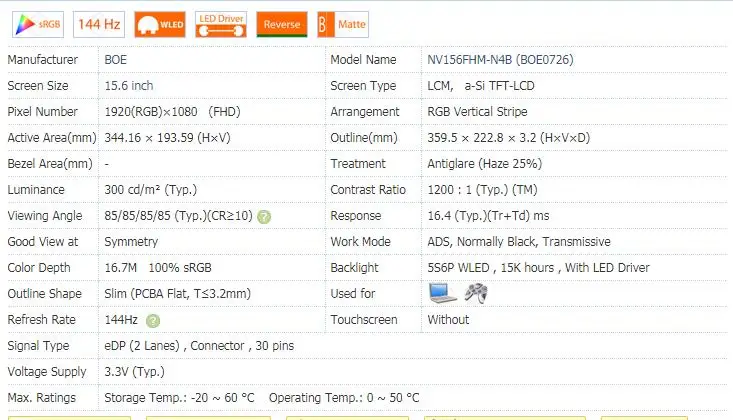The width and height of the screenshot is (733, 420).
Task: Click the 3.3V (Typ.) voltage value
Action: [x=135, y=372]
